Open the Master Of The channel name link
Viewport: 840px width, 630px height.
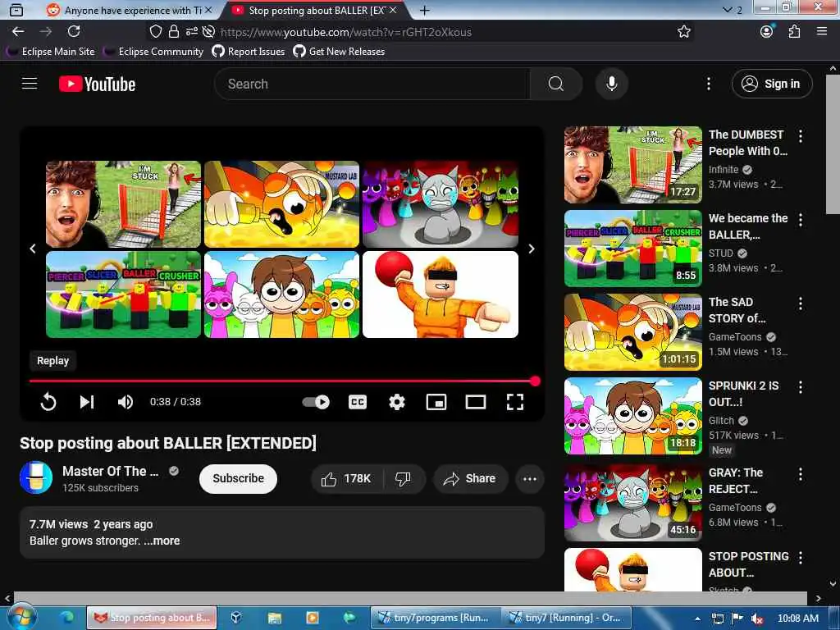pyautogui.click(x=111, y=471)
